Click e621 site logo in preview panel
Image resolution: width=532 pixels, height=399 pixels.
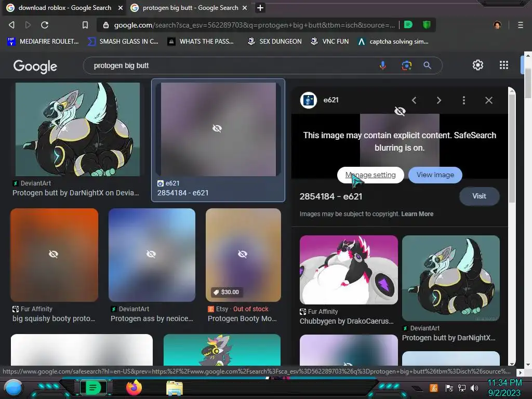[309, 100]
